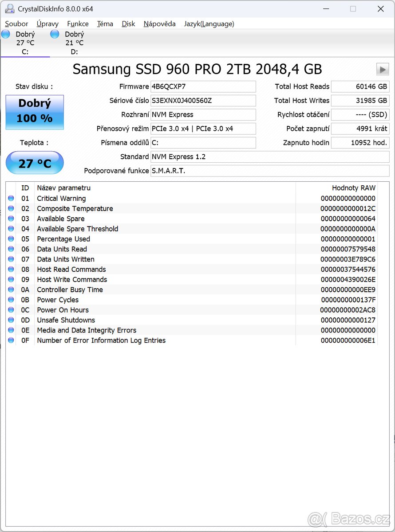Minimize the CrystalDiskInfo window
395x532 pixels.
[x=325, y=8]
